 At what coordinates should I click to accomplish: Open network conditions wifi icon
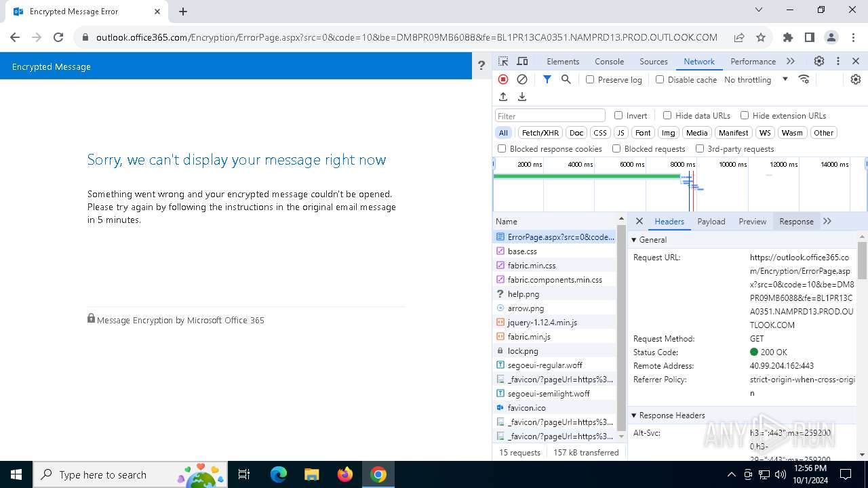coord(804,79)
